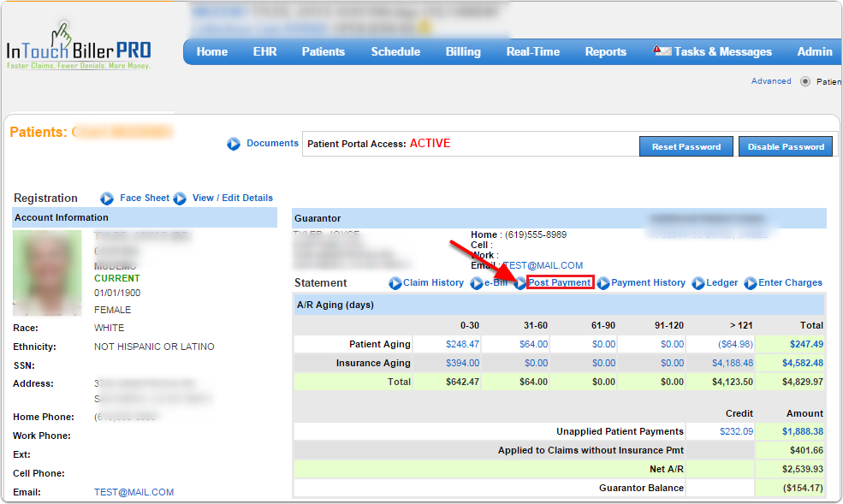843x504 pixels.
Task: Click the TEST@MAIL.COM email under Account Information
Action: pyautogui.click(x=134, y=492)
